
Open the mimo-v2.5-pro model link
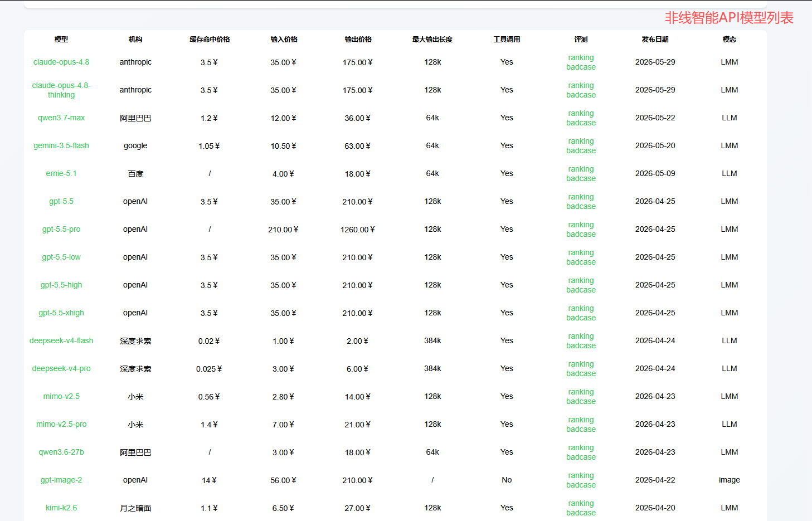tap(61, 424)
